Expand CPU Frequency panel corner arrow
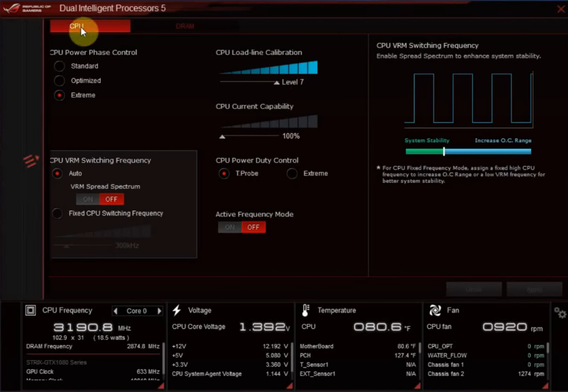Image resolution: width=568 pixels, height=392 pixels. (x=161, y=386)
